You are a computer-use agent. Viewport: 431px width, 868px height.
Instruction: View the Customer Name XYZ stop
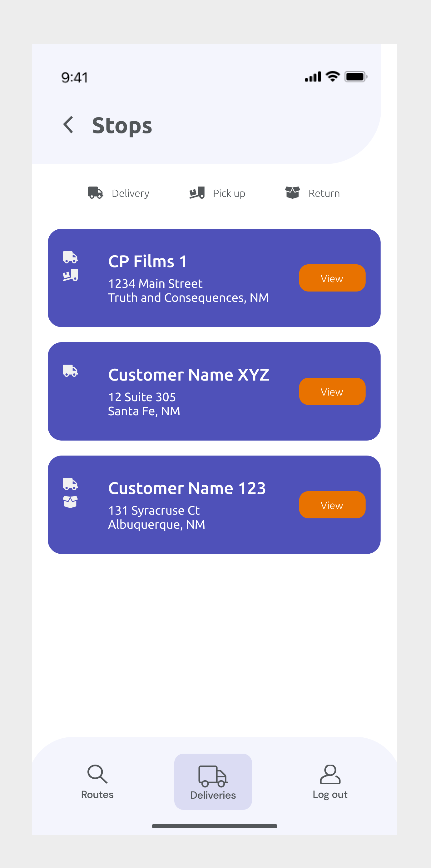coord(332,391)
